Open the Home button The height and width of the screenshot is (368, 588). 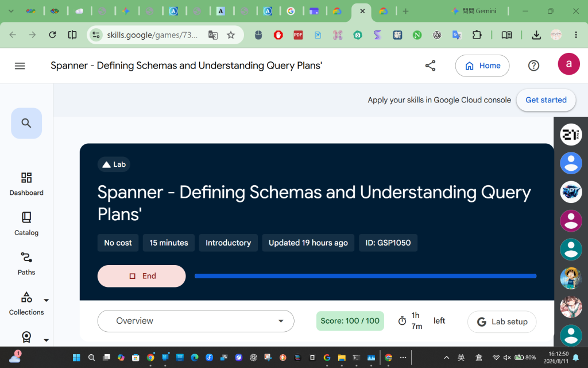(482, 66)
